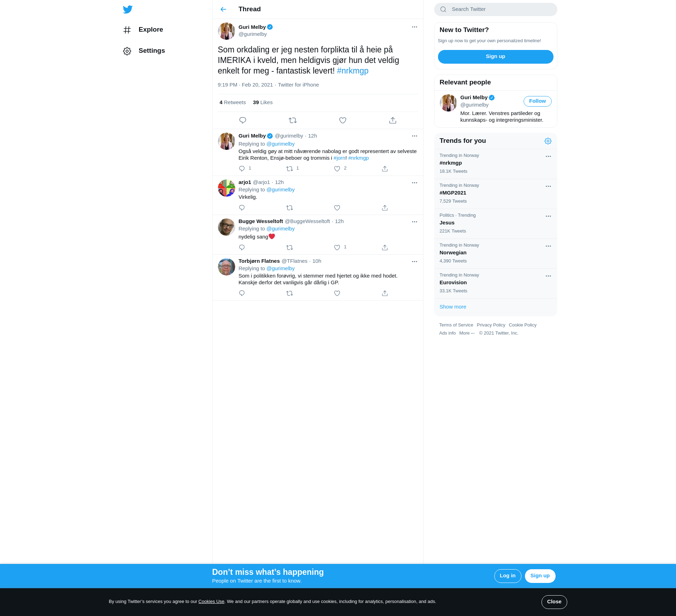
Task: Retweet the main Guri Melby tweet
Action: pyautogui.click(x=293, y=120)
